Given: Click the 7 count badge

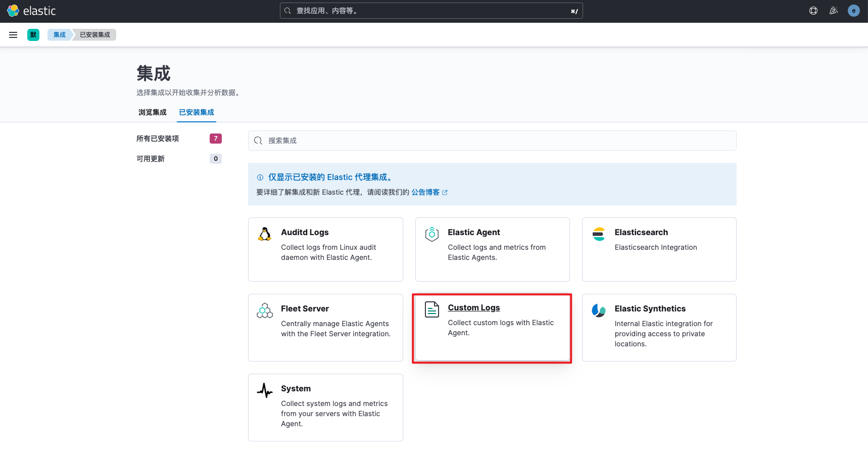Looking at the screenshot, I should 216,139.
